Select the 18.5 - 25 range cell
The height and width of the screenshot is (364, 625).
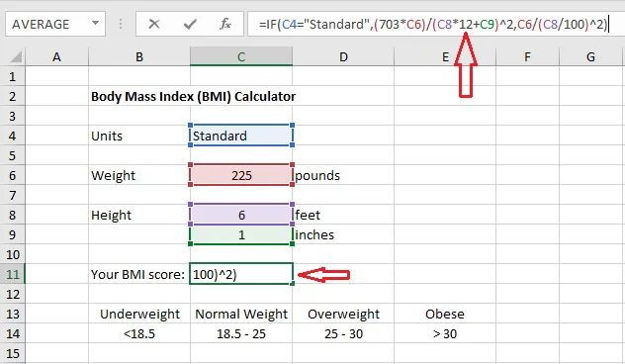[241, 333]
